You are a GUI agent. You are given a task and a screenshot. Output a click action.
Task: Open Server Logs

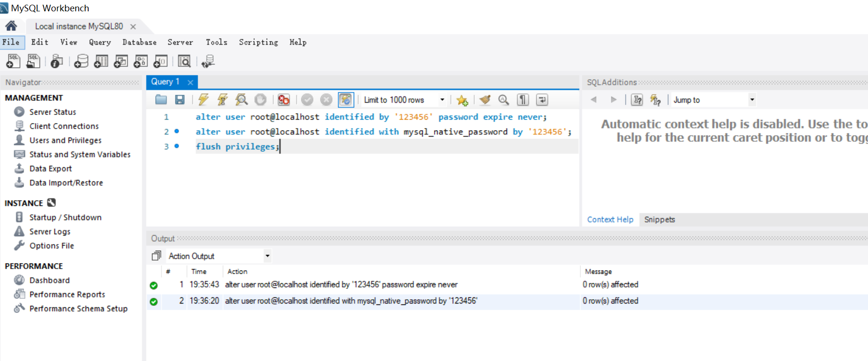point(50,231)
